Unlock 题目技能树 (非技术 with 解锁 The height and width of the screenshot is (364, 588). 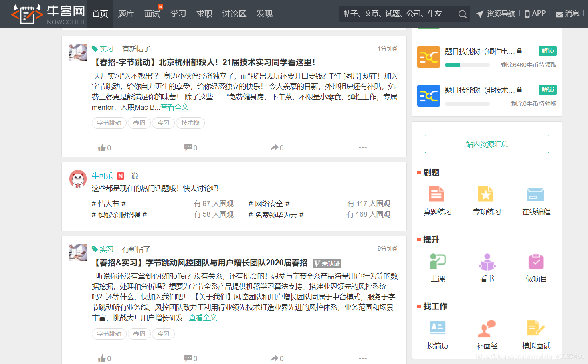tap(548, 90)
